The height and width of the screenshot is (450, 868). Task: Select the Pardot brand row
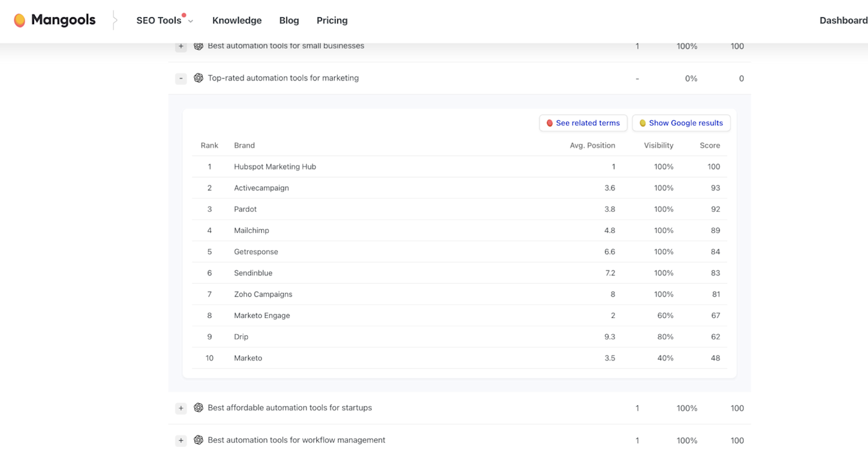[x=459, y=210]
